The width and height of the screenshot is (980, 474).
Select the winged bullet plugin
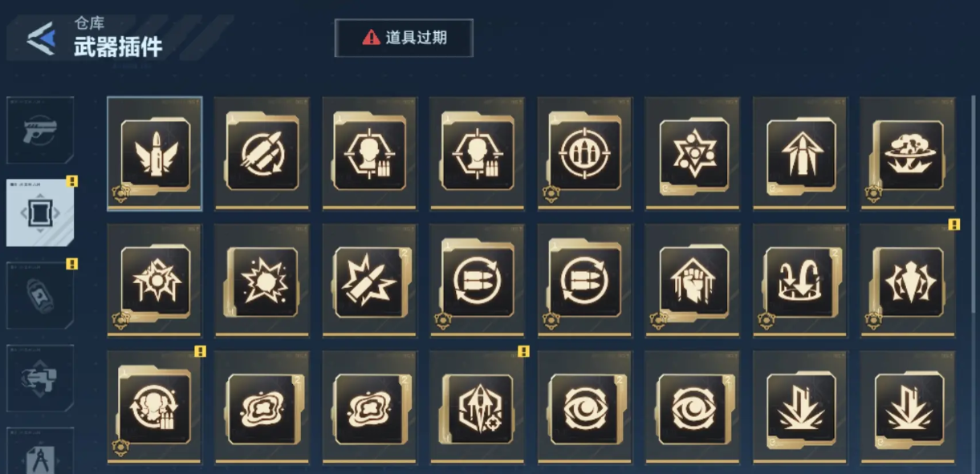click(x=155, y=154)
